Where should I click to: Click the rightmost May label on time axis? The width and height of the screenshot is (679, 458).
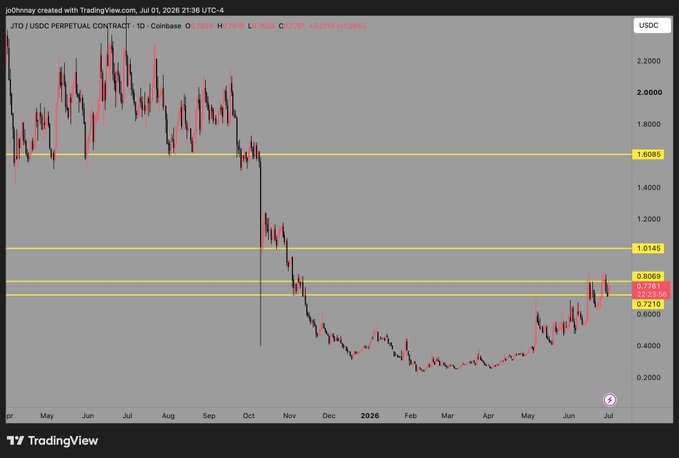528,416
